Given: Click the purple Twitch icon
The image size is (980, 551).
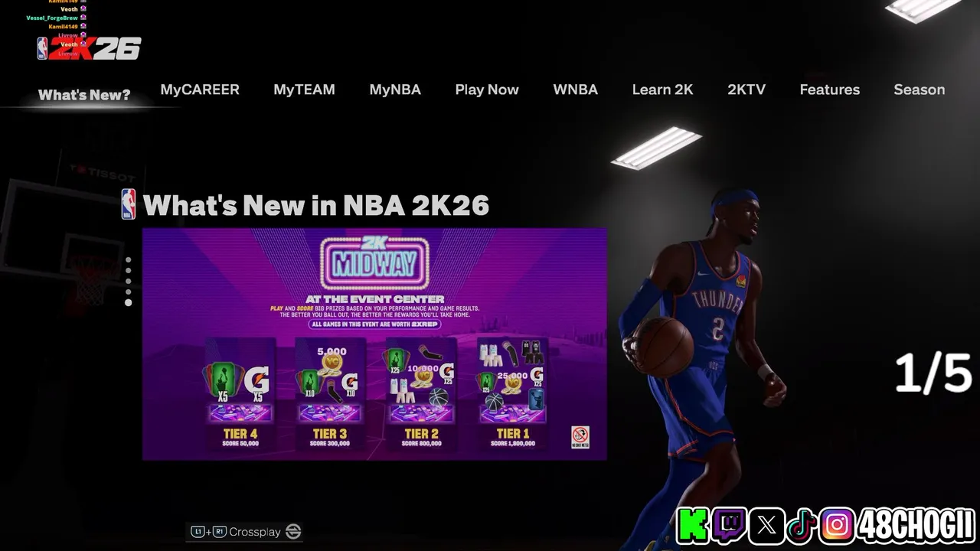Looking at the screenshot, I should click(728, 526).
